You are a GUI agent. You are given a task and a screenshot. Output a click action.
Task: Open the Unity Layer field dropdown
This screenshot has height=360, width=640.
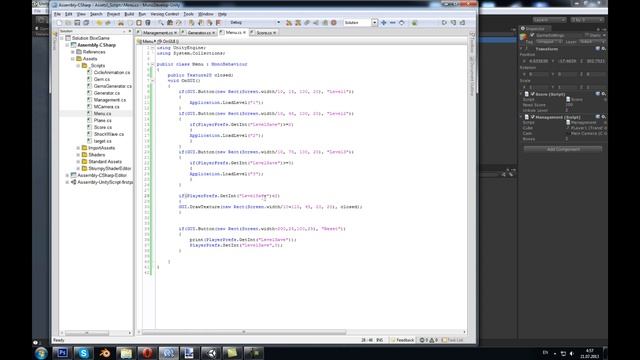pyautogui.click(x=591, y=42)
